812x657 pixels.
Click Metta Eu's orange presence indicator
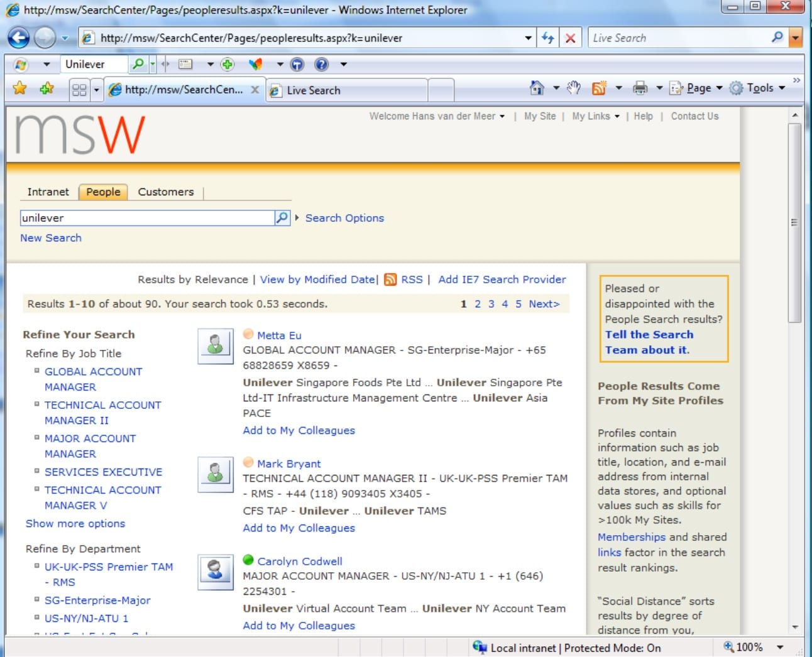tap(248, 334)
